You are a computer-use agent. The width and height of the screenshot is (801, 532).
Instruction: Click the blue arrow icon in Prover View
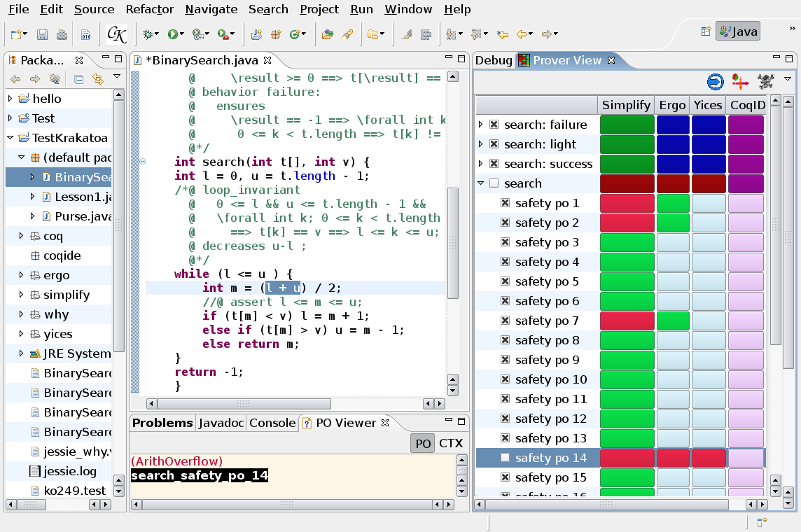point(715,82)
